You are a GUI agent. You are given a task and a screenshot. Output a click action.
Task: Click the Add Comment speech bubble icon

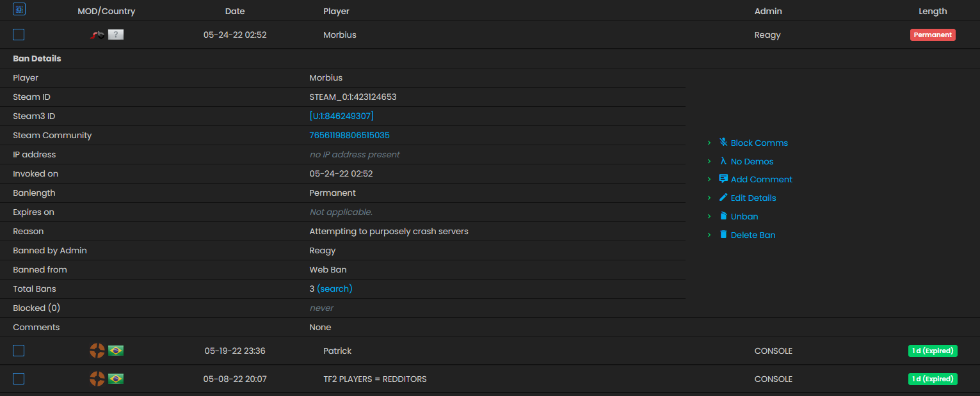[723, 179]
